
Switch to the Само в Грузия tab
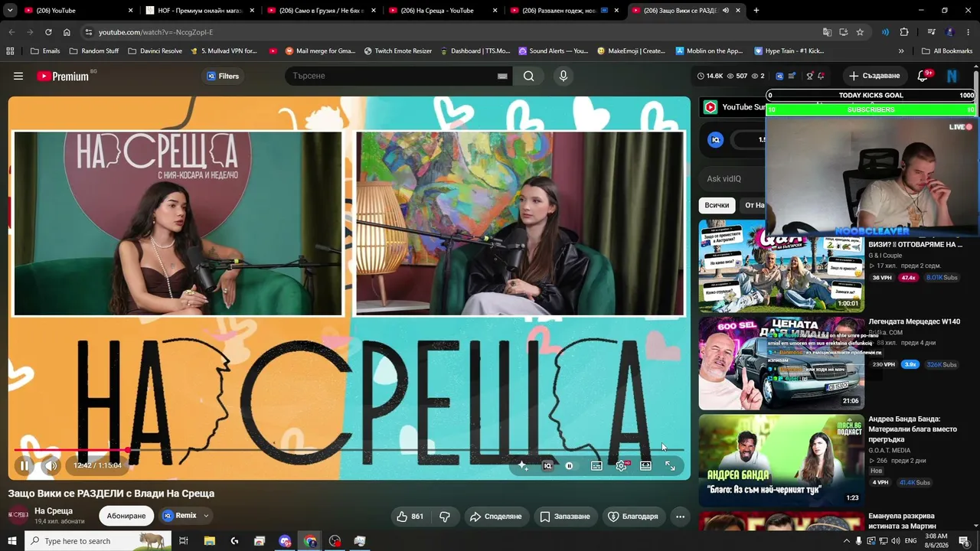(323, 11)
